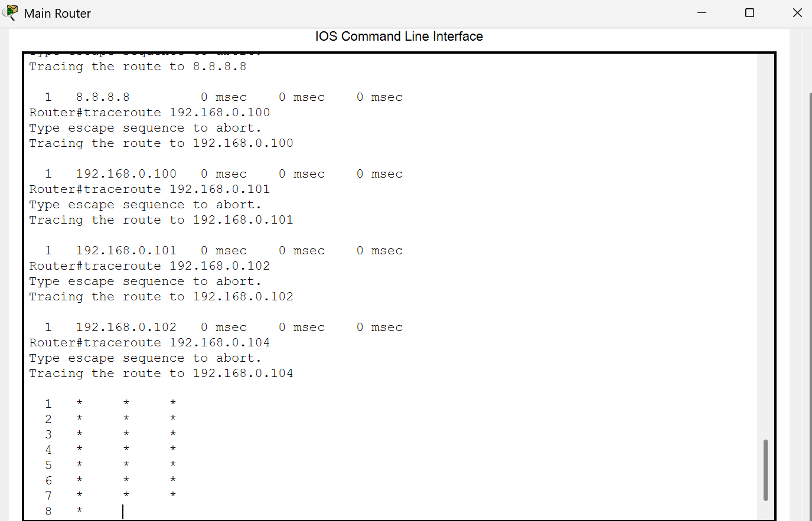Click the timed-out hop 7 row
The image size is (812, 521).
tap(110, 496)
